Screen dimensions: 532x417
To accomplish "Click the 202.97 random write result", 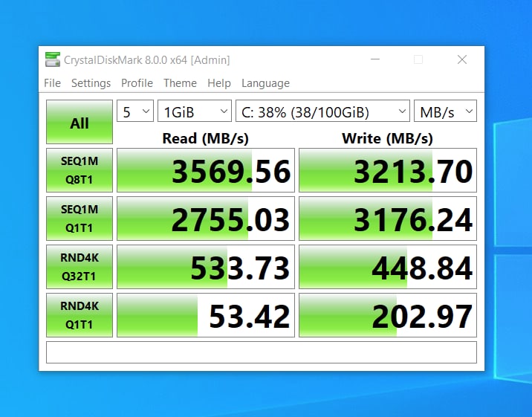I will 388,315.
